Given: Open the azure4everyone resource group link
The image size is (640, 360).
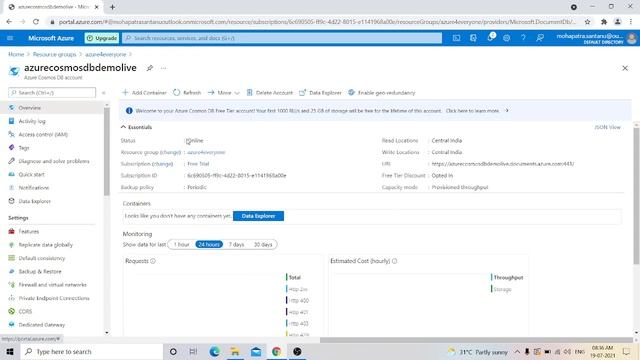Looking at the screenshot, I should pyautogui.click(x=206, y=152).
